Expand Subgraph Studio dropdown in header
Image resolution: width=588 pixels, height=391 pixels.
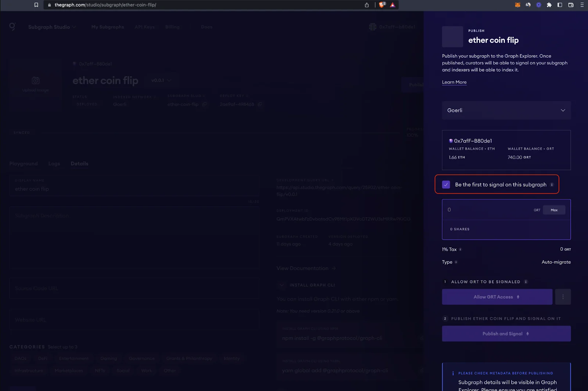52,27
